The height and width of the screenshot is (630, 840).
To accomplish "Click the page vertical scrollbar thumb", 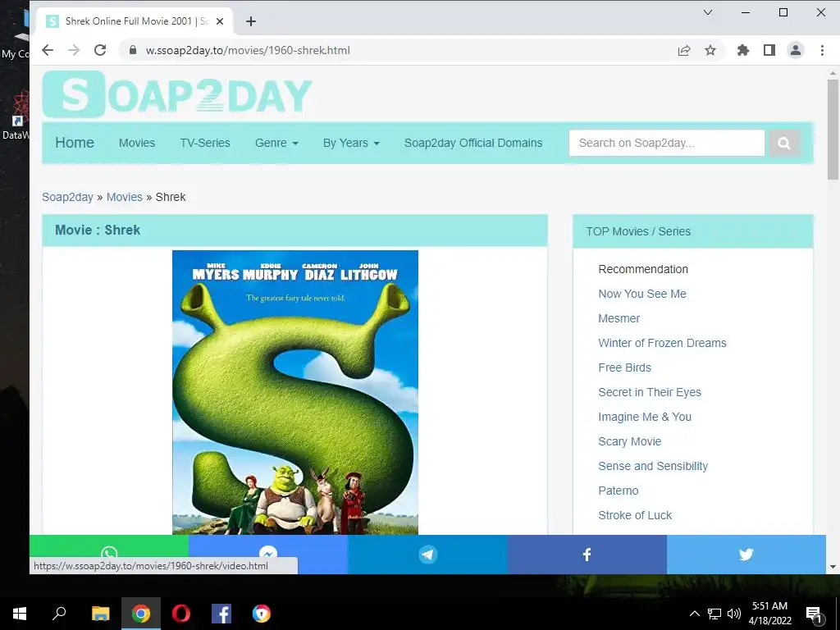I will [x=833, y=130].
